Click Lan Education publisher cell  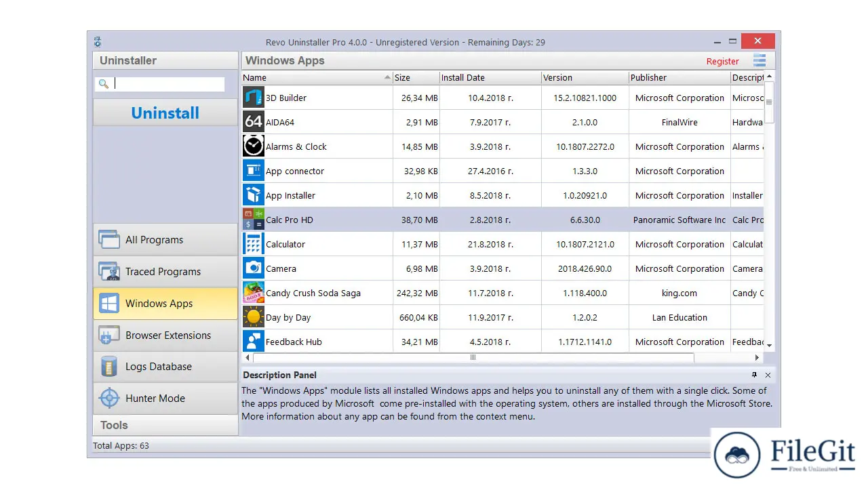[x=679, y=317]
